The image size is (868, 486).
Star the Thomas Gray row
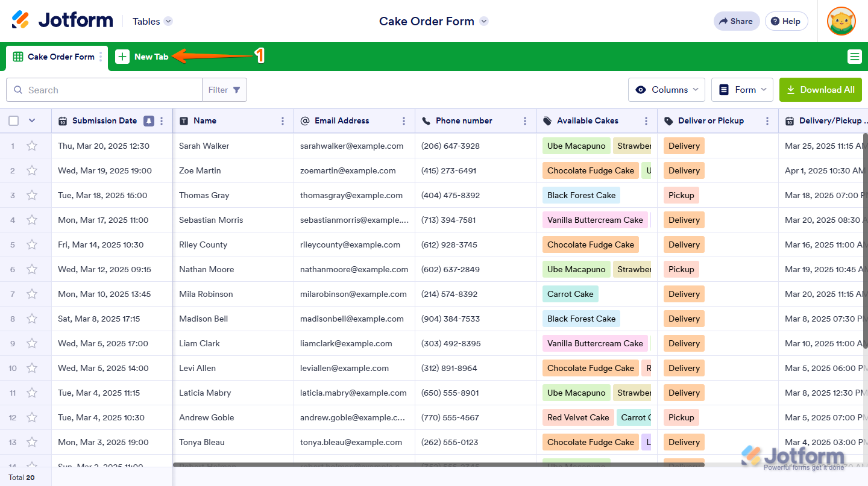tap(32, 195)
